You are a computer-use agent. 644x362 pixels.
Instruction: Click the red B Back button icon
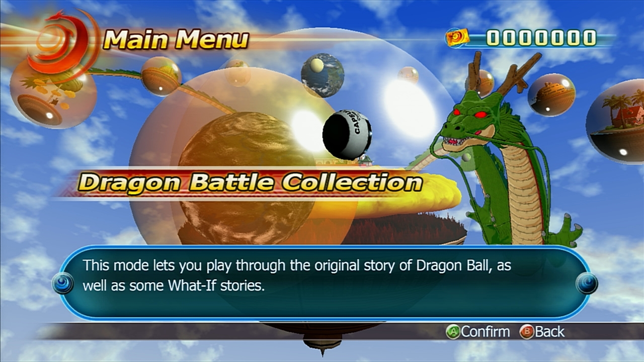527,332
